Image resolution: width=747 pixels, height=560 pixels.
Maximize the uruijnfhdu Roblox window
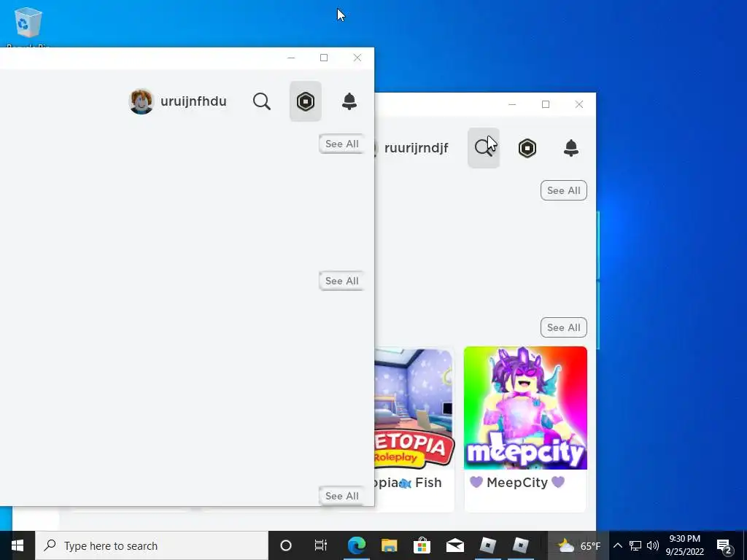click(x=324, y=58)
